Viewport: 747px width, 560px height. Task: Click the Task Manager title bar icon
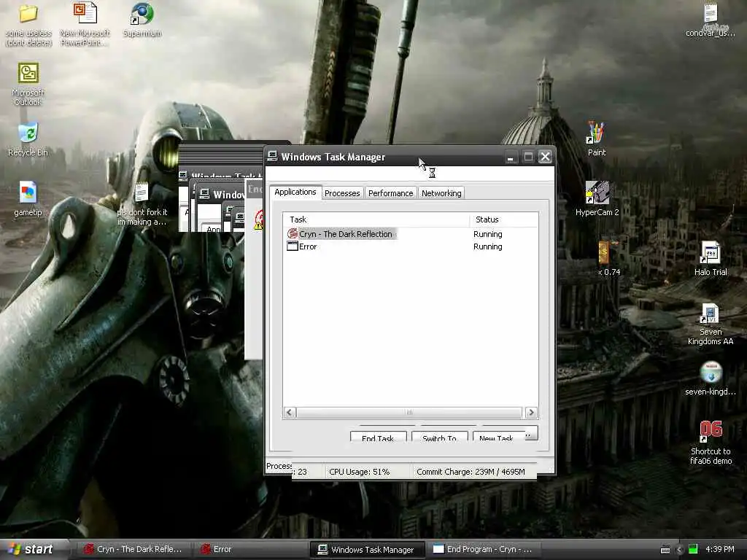click(273, 156)
